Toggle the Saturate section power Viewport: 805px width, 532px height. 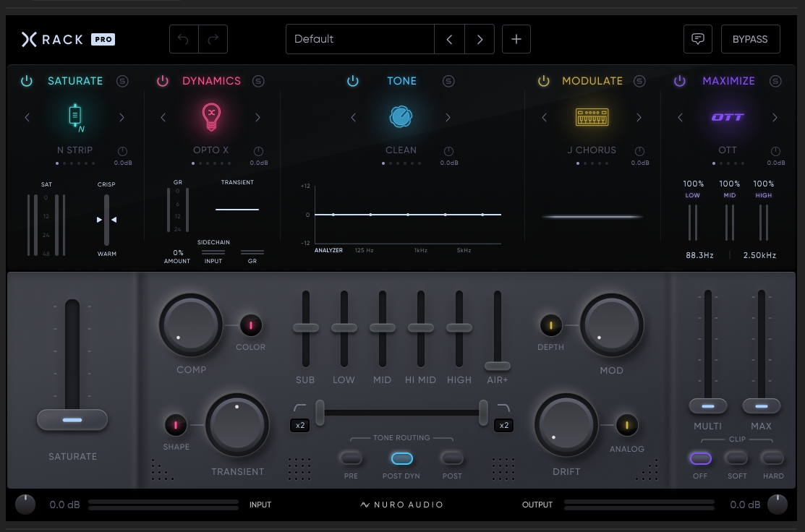point(27,81)
